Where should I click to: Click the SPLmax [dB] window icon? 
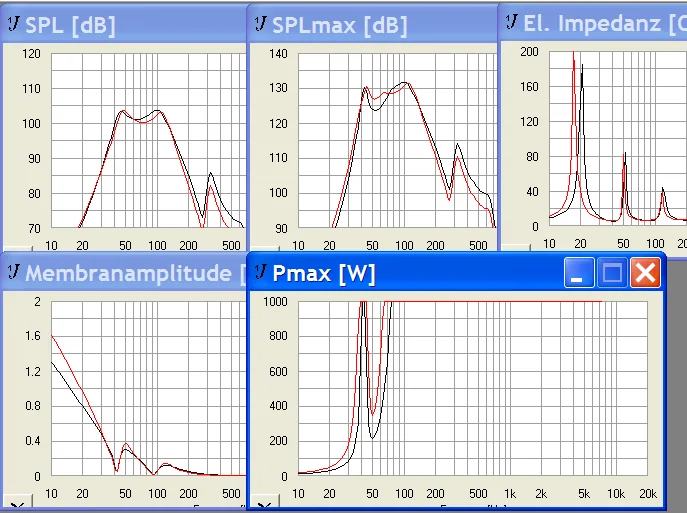coord(260,23)
